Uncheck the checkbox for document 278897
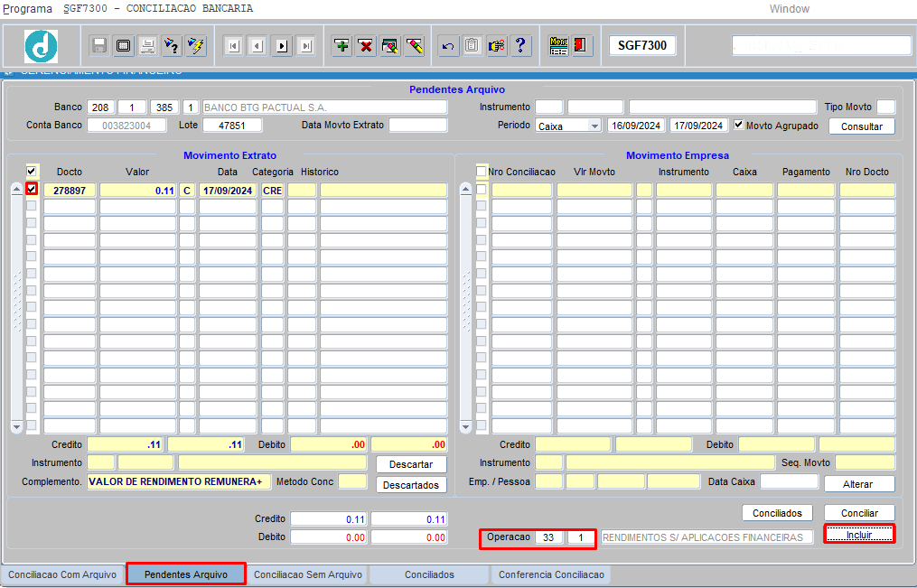 click(x=32, y=189)
